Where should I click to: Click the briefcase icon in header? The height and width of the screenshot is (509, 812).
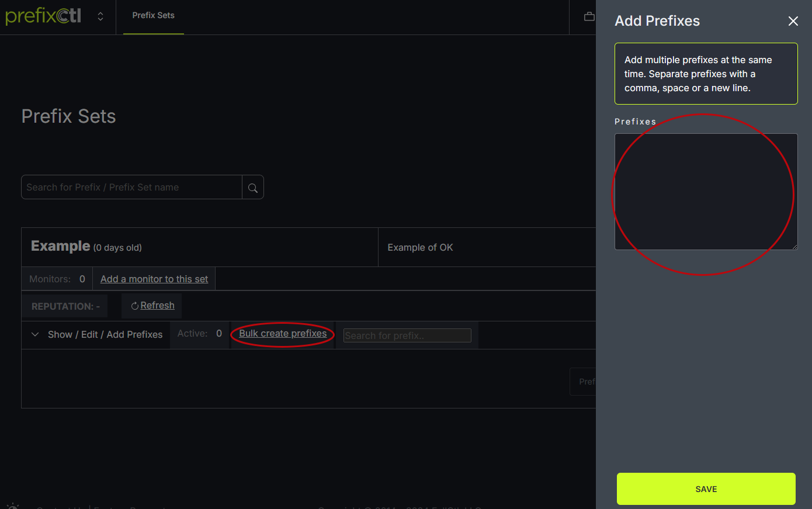coord(589,16)
